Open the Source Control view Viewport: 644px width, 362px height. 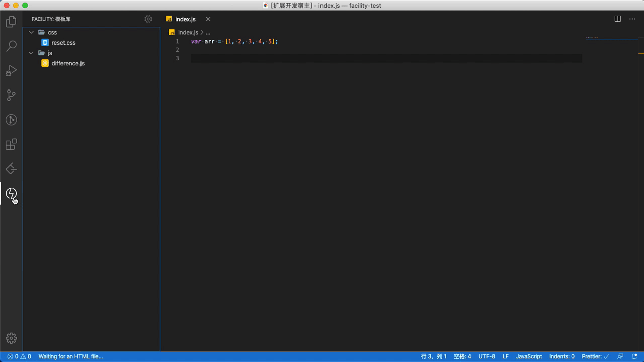pos(11,96)
